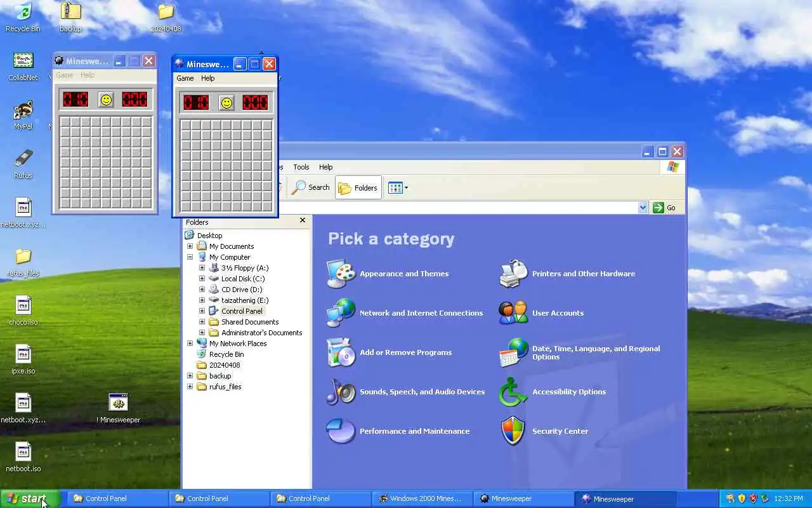Open the Add or Remove Programs CD icon
812x508 pixels.
[x=341, y=352]
